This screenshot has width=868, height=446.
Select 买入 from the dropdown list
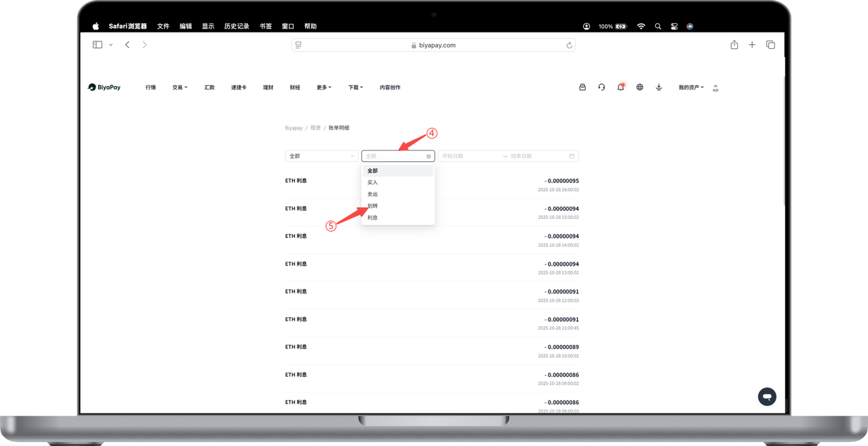coord(373,182)
